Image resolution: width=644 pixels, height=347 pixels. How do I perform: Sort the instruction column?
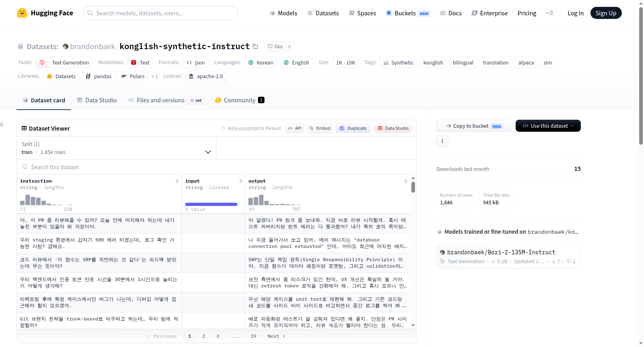tap(177, 181)
